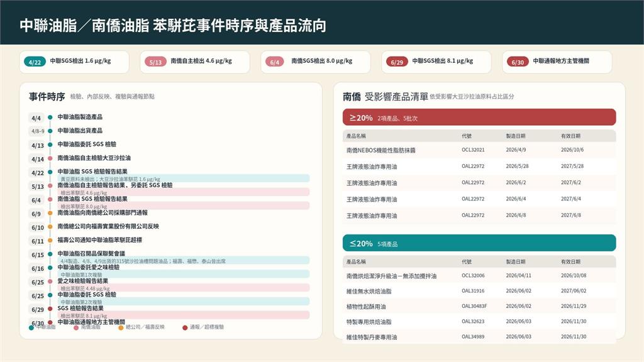Click the timeline dot for 4/4 中聯油脂製造產品
Screen dimensions: 644x362
click(x=50, y=118)
